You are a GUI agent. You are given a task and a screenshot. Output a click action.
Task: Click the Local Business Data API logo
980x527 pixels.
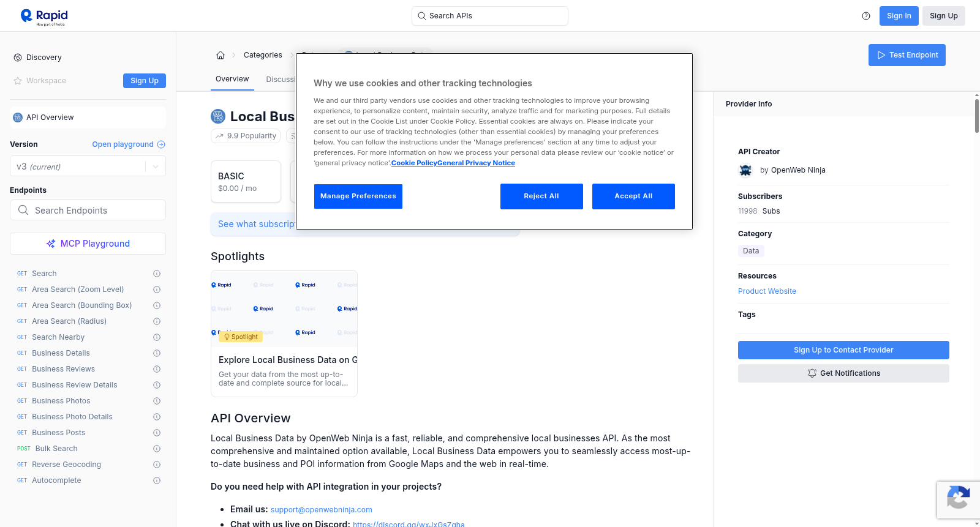pos(218,116)
